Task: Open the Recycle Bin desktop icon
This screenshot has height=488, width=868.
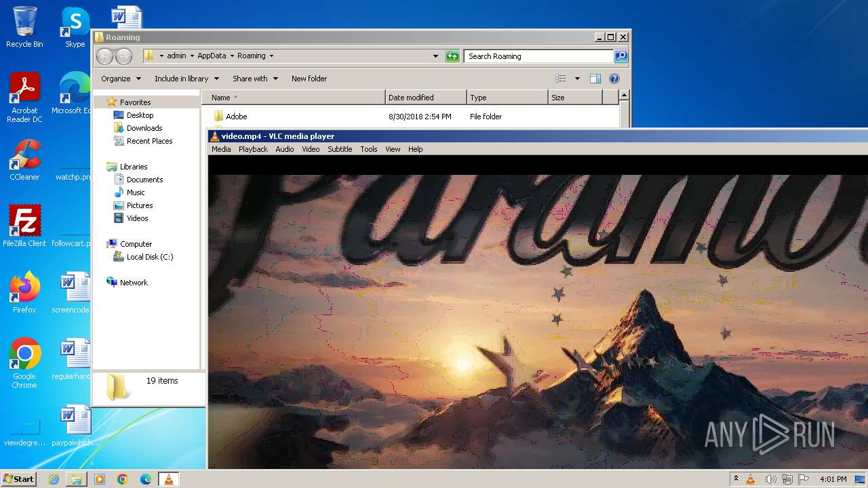Action: tap(24, 27)
